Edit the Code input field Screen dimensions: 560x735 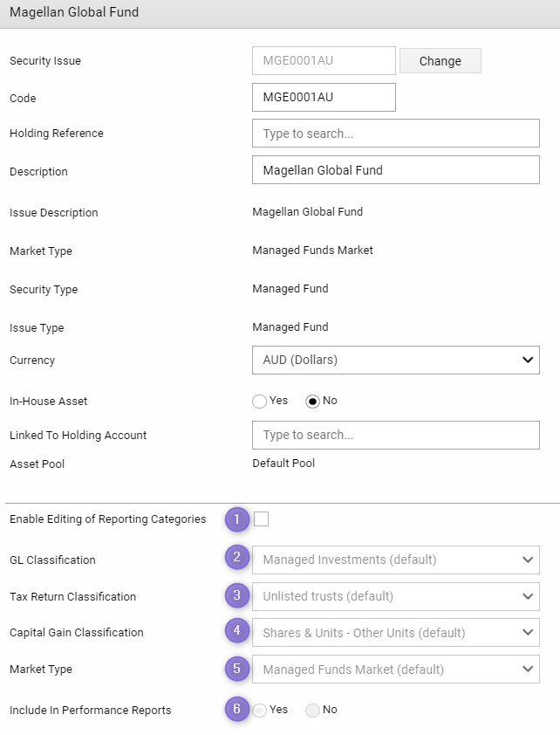[x=324, y=98]
